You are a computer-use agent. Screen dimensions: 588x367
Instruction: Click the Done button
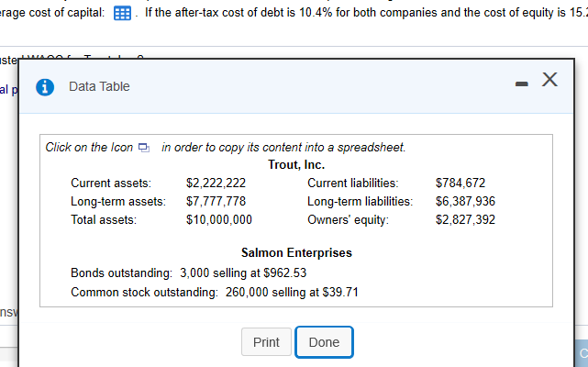[324, 342]
